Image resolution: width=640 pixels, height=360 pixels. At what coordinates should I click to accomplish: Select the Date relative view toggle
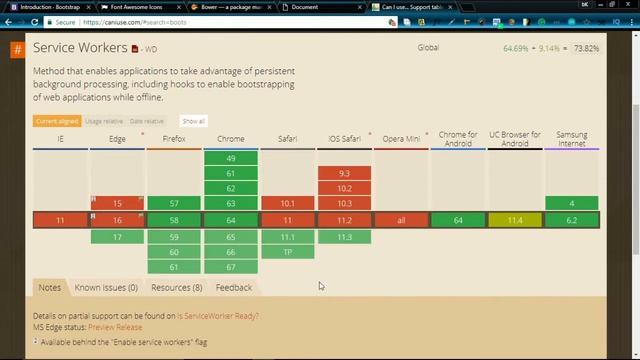click(147, 121)
